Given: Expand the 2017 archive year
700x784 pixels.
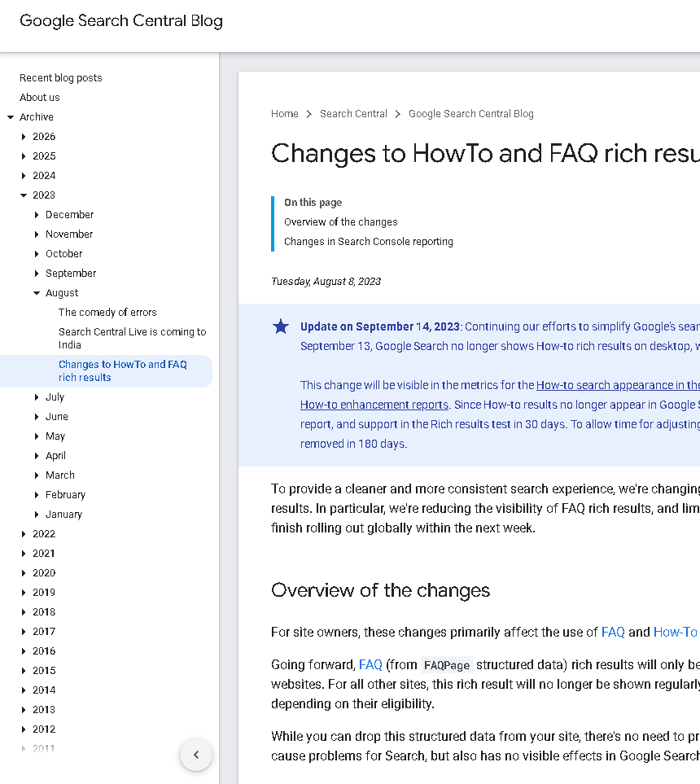Looking at the screenshot, I should 24,631.
